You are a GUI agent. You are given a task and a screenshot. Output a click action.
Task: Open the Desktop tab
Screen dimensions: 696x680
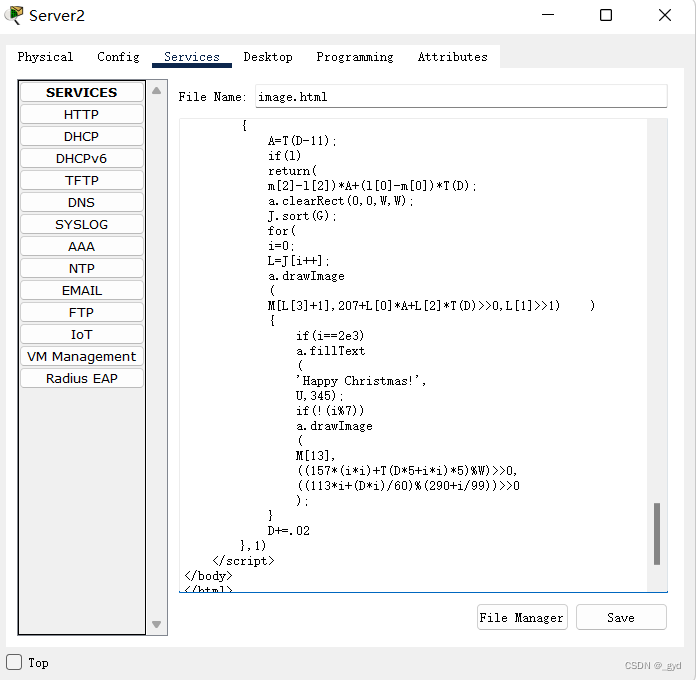tap(268, 57)
